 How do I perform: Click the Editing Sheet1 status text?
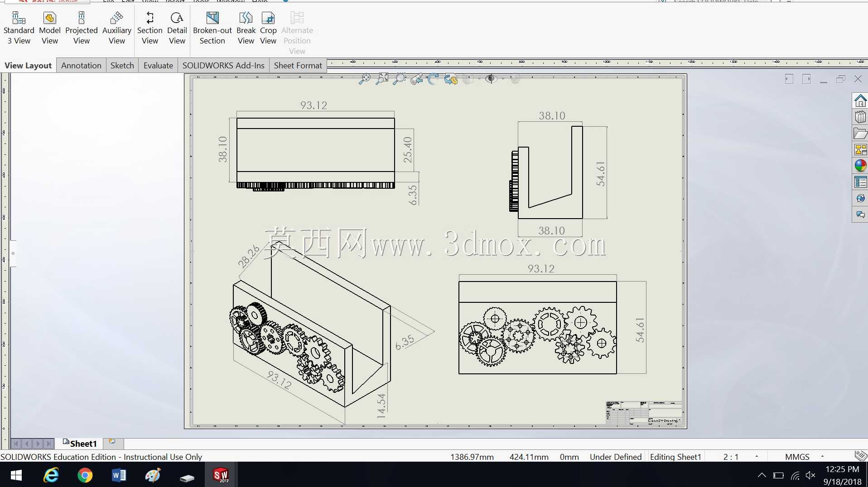[675, 457]
